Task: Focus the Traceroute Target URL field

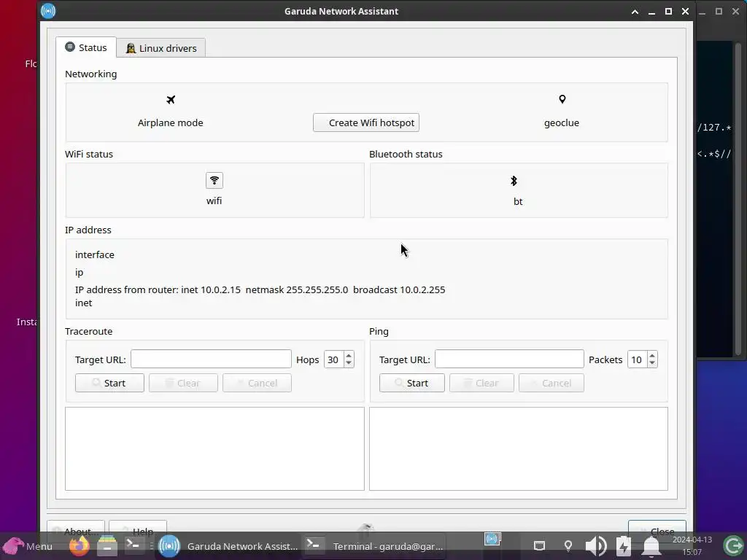Action: [211, 359]
